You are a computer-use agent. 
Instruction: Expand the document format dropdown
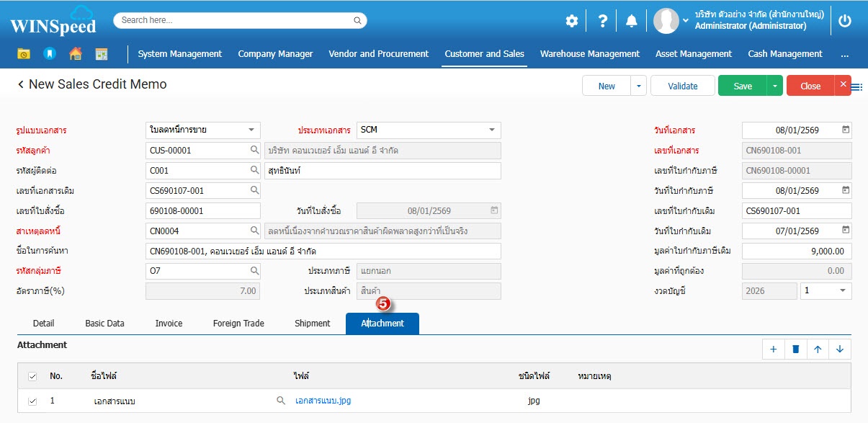(x=251, y=130)
